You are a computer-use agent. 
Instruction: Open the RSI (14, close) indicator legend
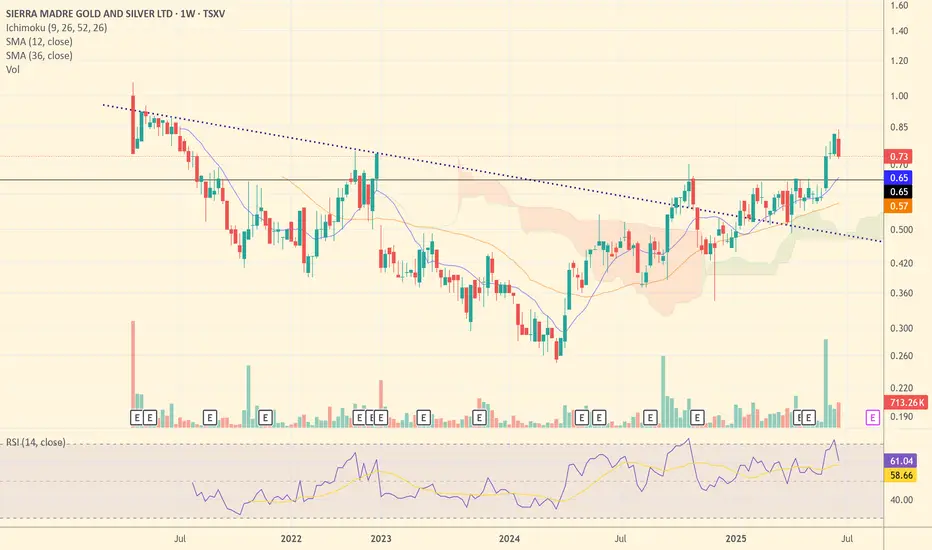(x=36, y=442)
